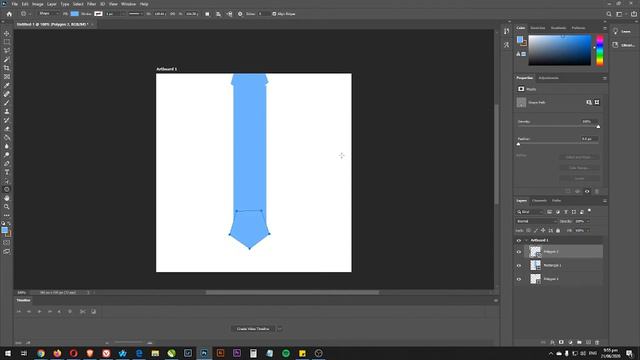This screenshot has height=360, width=640.
Task: Select the Rectangular Marquee tool
Action: coord(7,42)
